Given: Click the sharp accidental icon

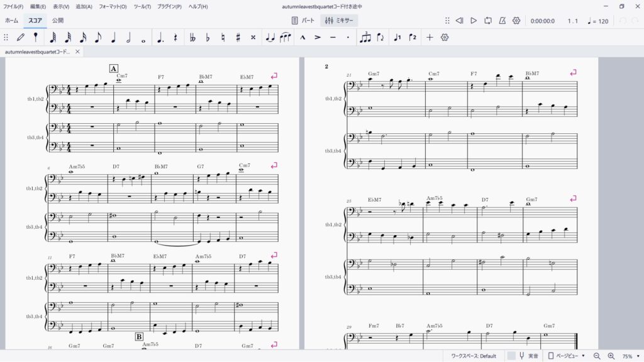Looking at the screenshot, I should tap(238, 38).
